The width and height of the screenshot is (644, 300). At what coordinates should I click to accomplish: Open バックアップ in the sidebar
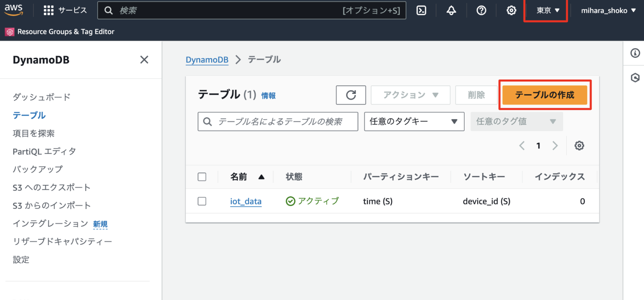coord(38,169)
